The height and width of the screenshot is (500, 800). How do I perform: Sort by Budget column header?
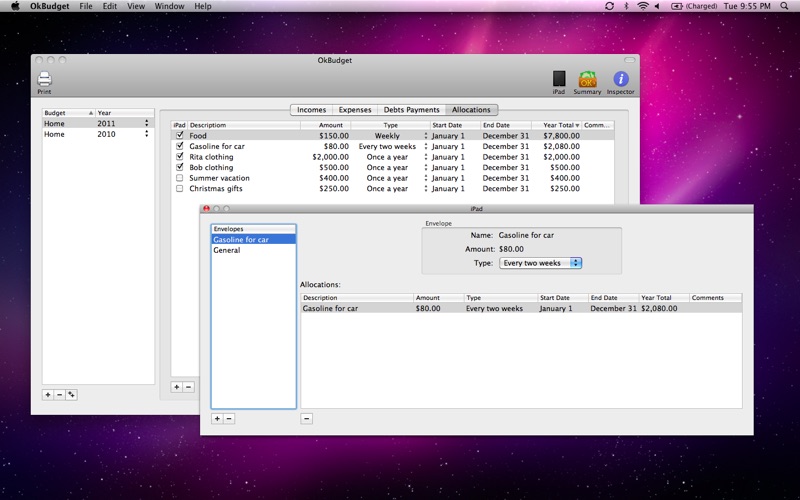tap(69, 113)
